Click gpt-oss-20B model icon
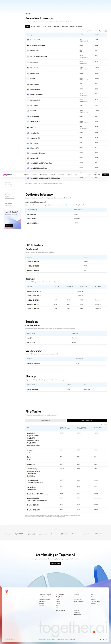This screenshot has height=644, width=111. click(28, 158)
